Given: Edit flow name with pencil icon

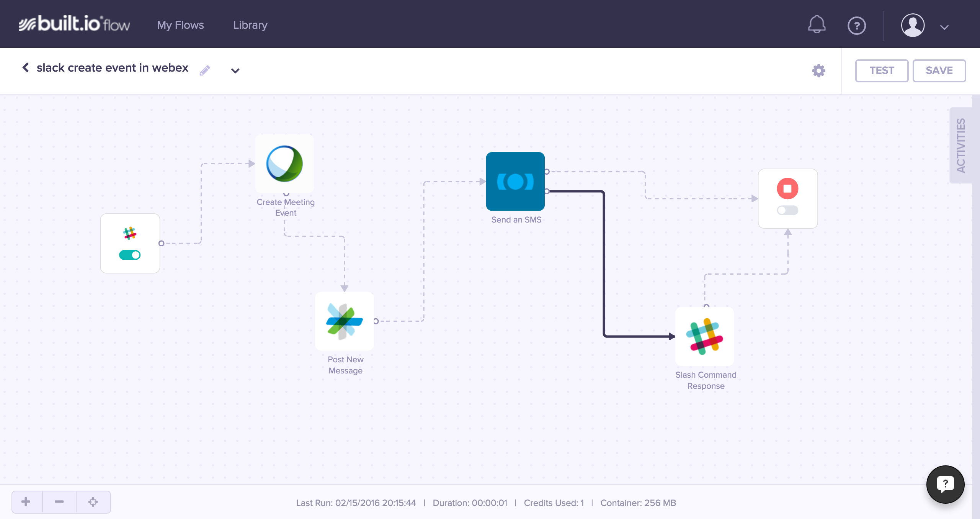Looking at the screenshot, I should pyautogui.click(x=205, y=70).
